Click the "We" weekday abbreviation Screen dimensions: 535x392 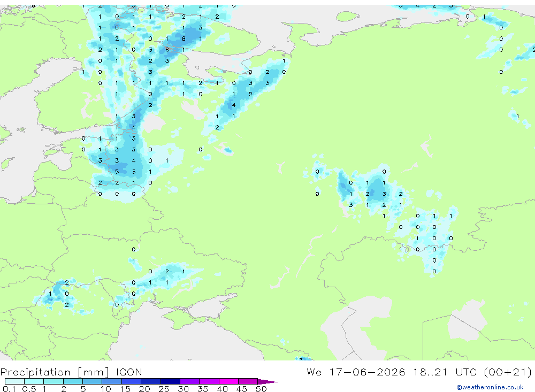(314, 372)
